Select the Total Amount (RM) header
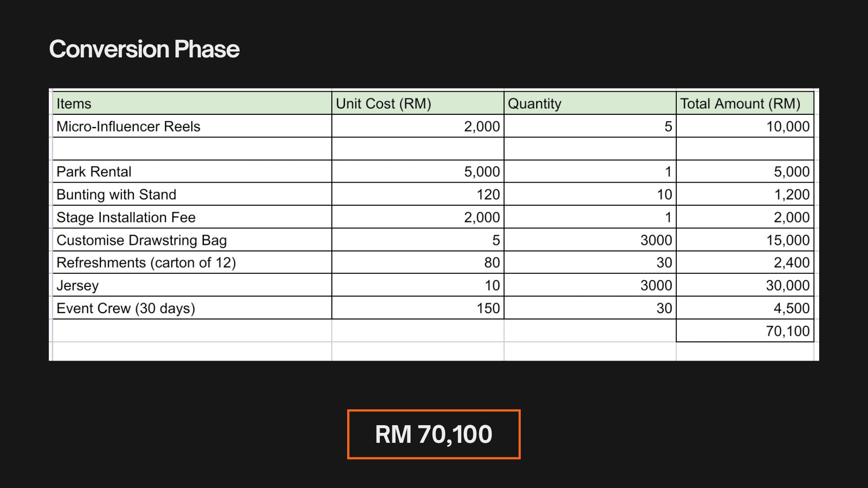Image resolution: width=868 pixels, height=488 pixels. (745, 103)
